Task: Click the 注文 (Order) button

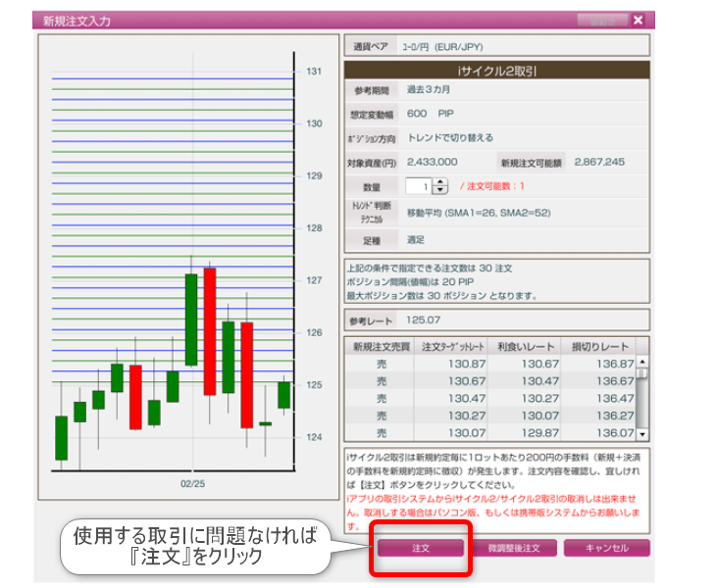Action: pyautogui.click(x=420, y=549)
